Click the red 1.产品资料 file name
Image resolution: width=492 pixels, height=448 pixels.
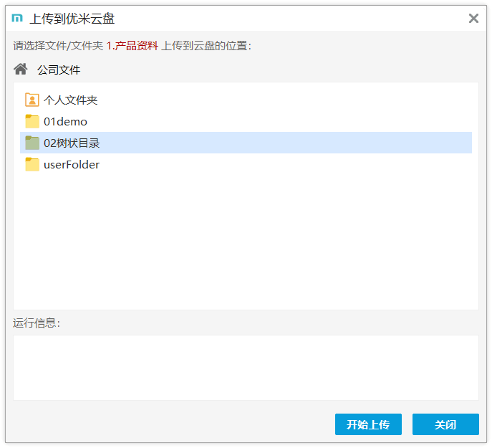[x=132, y=46]
